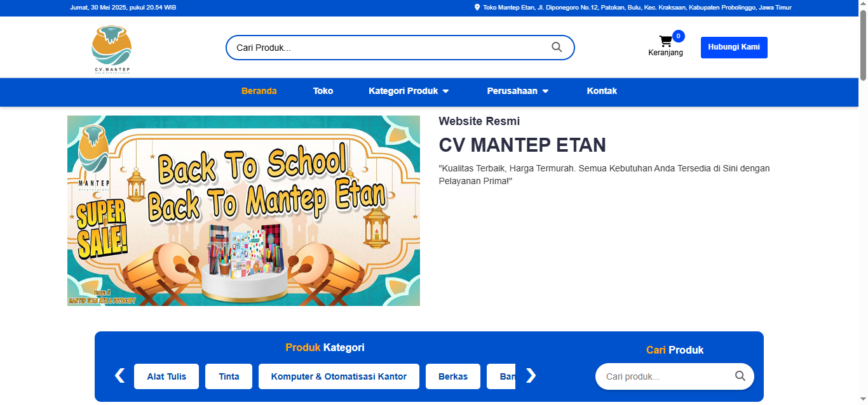
Task: Open the Kontak menu item
Action: (602, 91)
